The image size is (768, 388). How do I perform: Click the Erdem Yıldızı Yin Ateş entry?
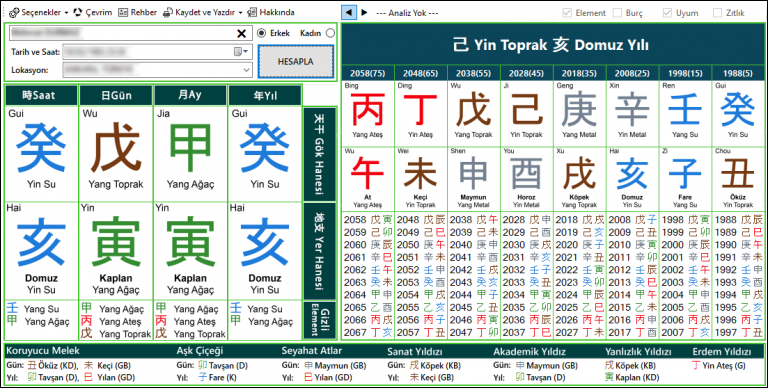pos(719,365)
